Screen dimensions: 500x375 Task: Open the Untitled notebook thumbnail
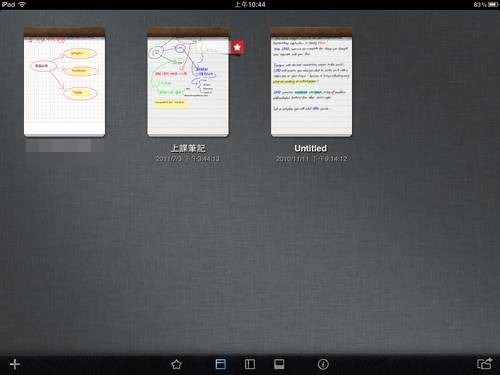pos(311,82)
